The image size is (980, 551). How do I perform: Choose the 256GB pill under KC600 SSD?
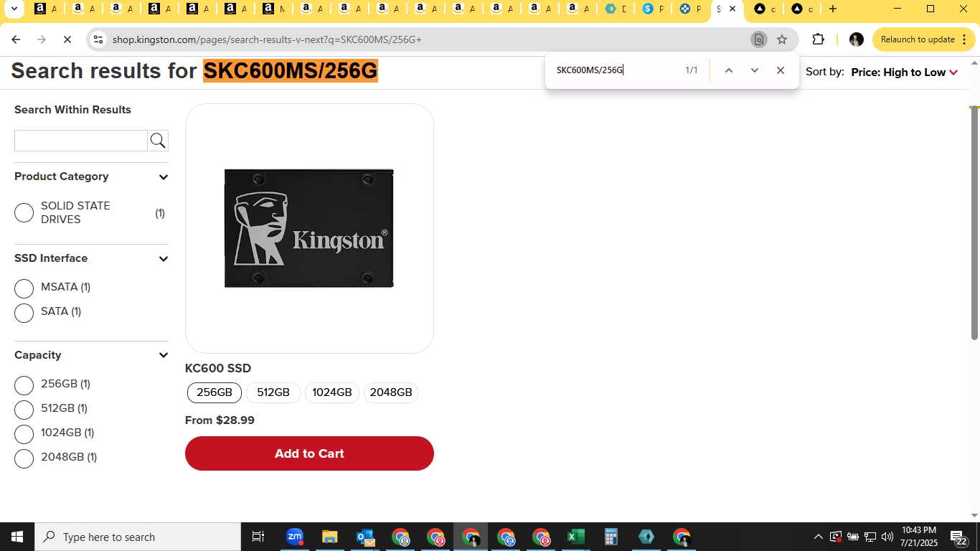[215, 392]
